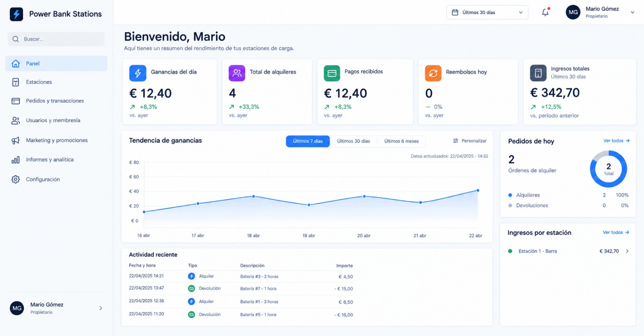Screen dimensions: 644x336
Task: Expand the sidebar Mario Gómez account chevron
Action: 101,308
